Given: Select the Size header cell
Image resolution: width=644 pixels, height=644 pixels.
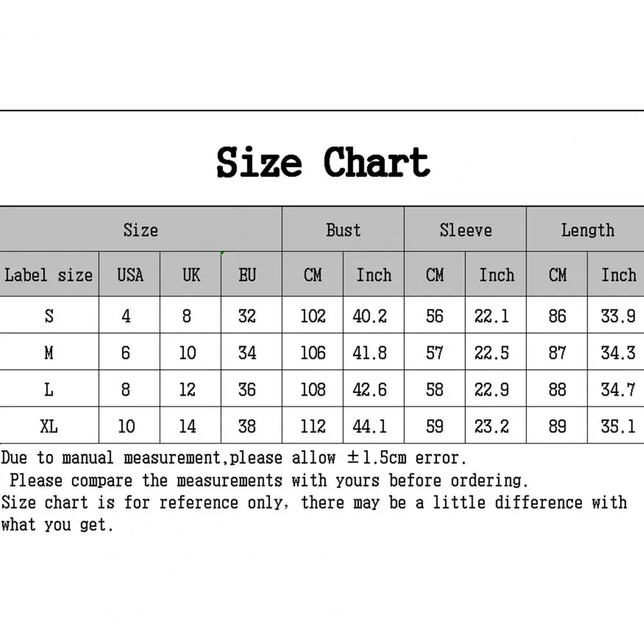Looking at the screenshot, I should pos(141,229).
